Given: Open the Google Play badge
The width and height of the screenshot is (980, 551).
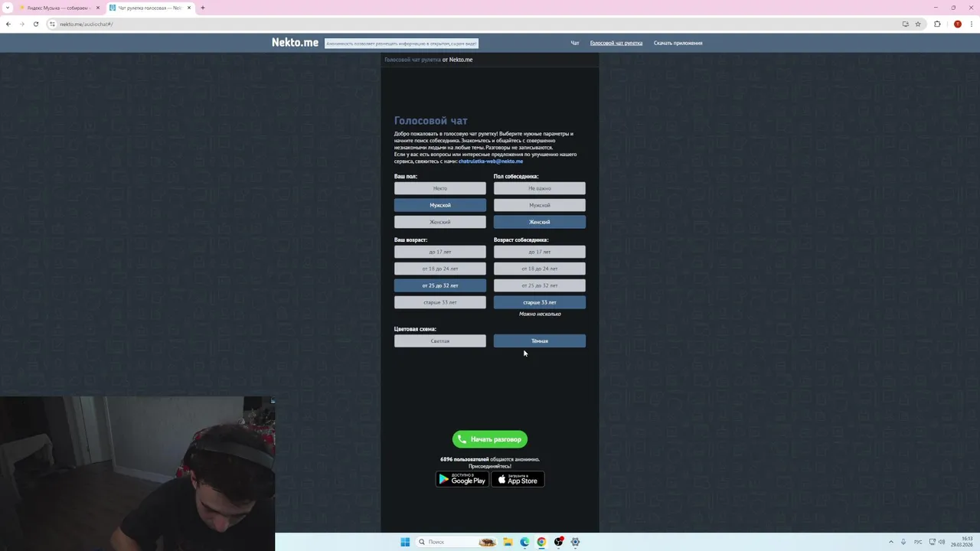Looking at the screenshot, I should pyautogui.click(x=462, y=479).
